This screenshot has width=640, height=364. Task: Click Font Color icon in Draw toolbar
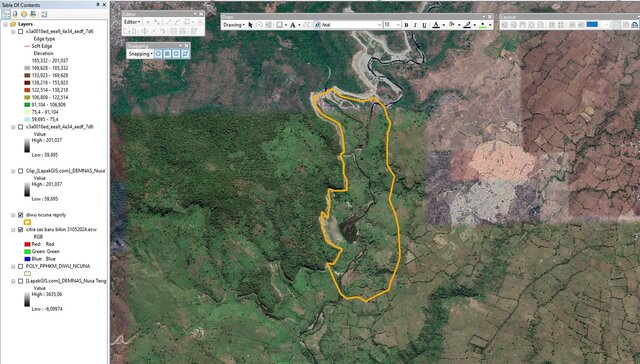[x=436, y=25]
